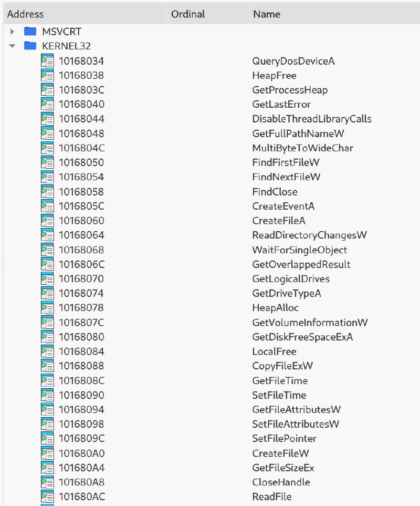Select the CreateEventA import name
Image resolution: width=420 pixels, height=506 pixels.
click(x=283, y=206)
